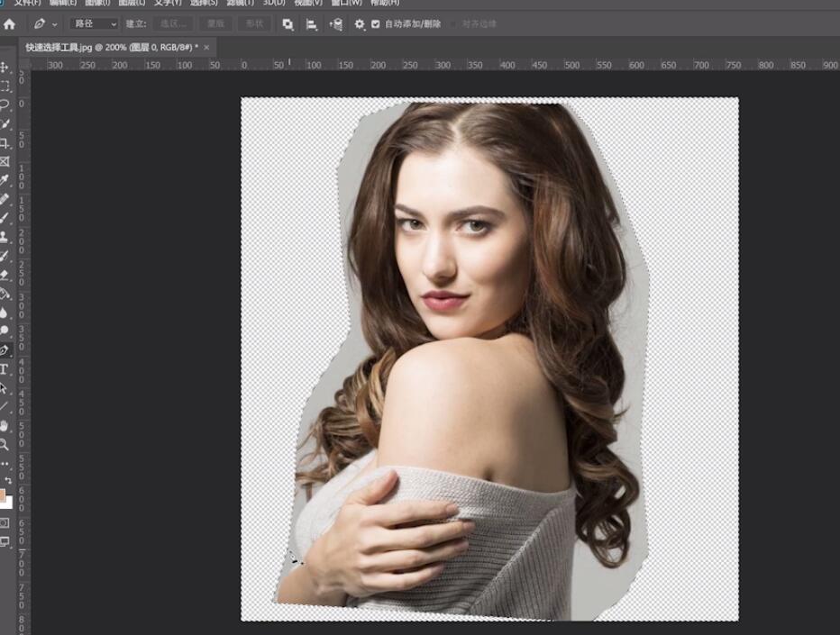Screen dimensions: 840x635
Task: Select the Frame tool
Action: tap(5, 161)
